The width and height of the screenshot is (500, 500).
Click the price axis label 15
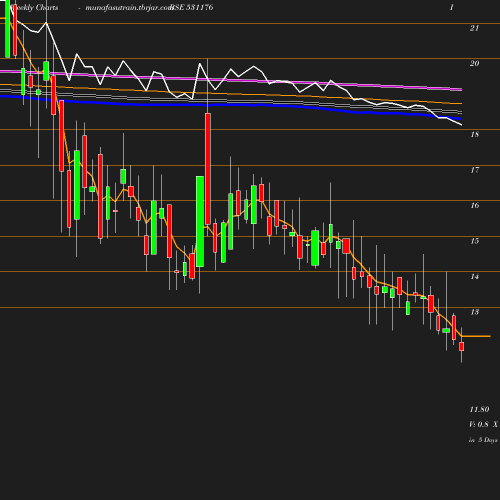pos(474,241)
